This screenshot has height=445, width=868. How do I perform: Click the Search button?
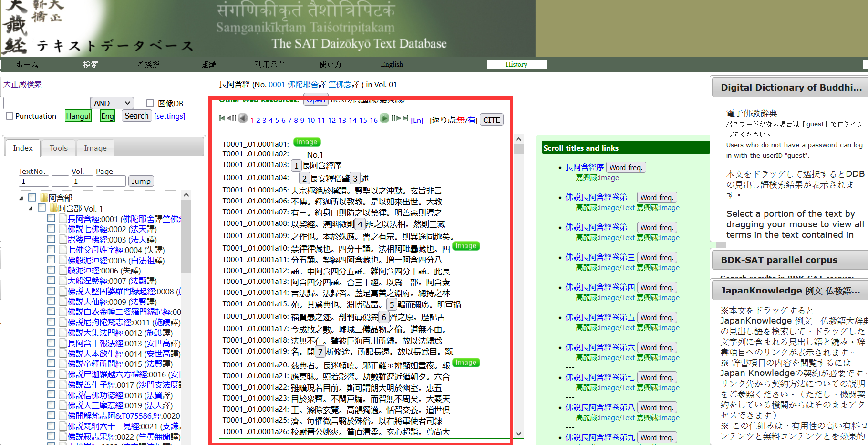pos(137,116)
